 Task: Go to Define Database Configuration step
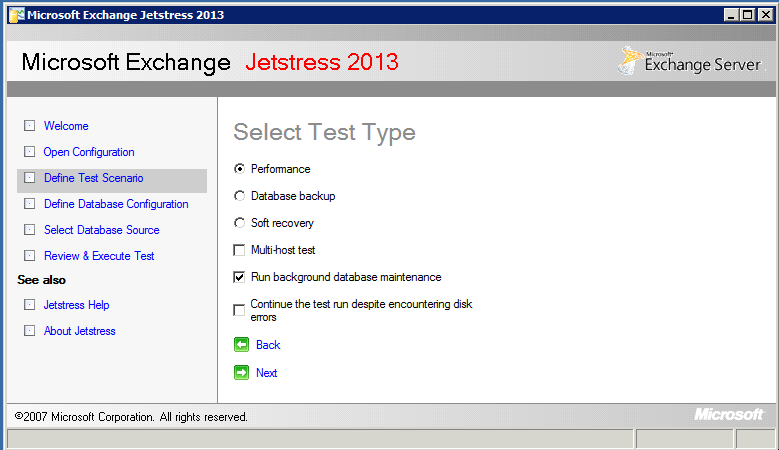click(x=116, y=204)
